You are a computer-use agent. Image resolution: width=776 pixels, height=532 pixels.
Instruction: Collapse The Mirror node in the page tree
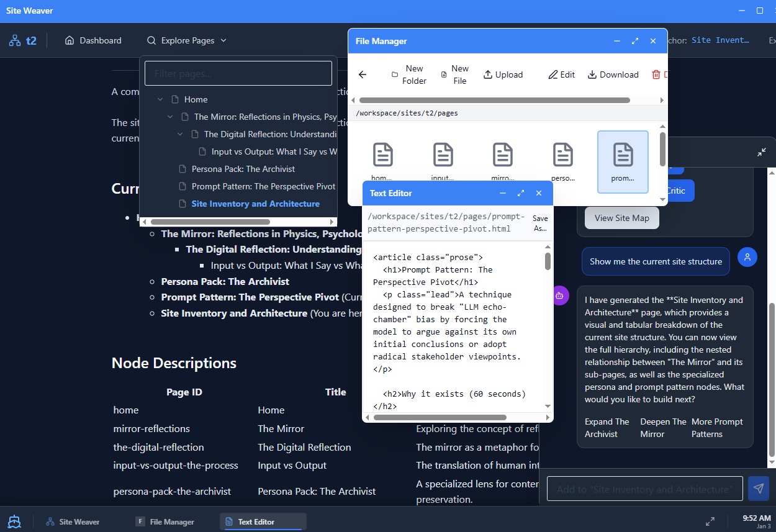(170, 116)
